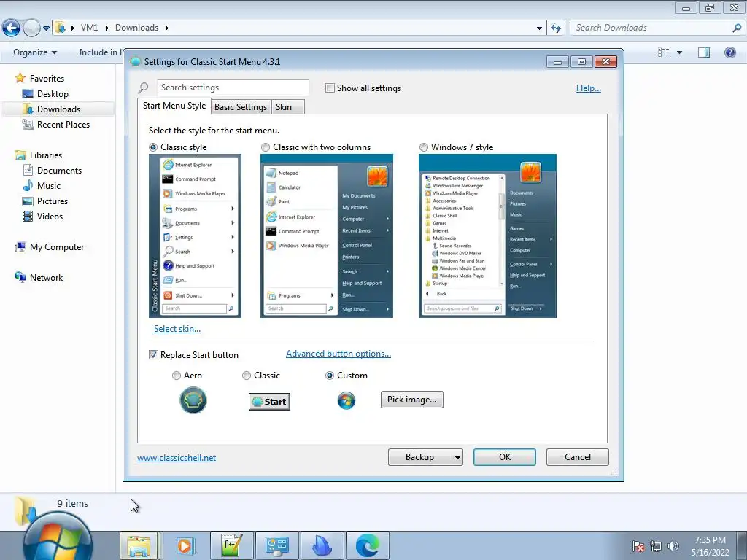
Task: Open Control Panel taskbar icon
Action: 276,545
